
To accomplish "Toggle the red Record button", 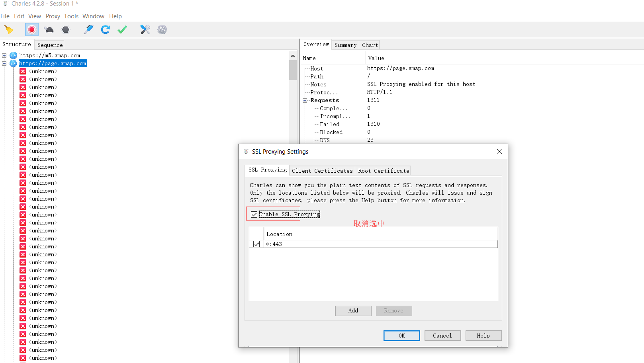I will pyautogui.click(x=32, y=30).
